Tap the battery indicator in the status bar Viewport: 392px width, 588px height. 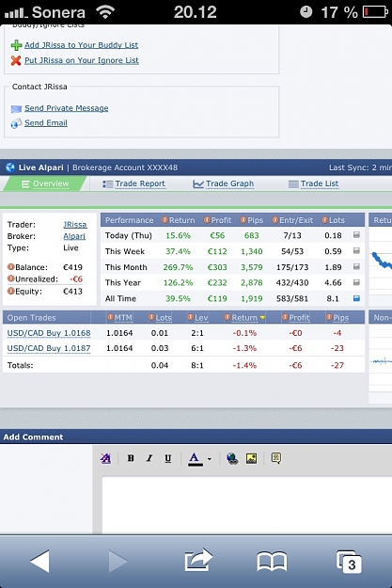(x=375, y=12)
